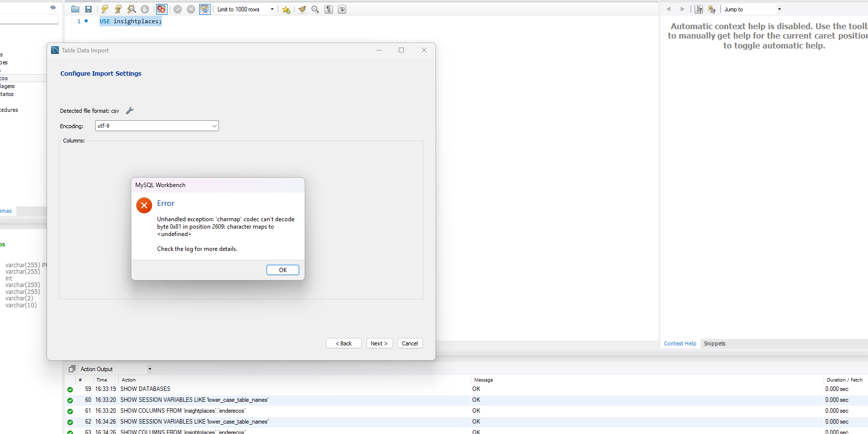
Task: Execute statement under cursor with lightning-cursor icon
Action: [118, 9]
